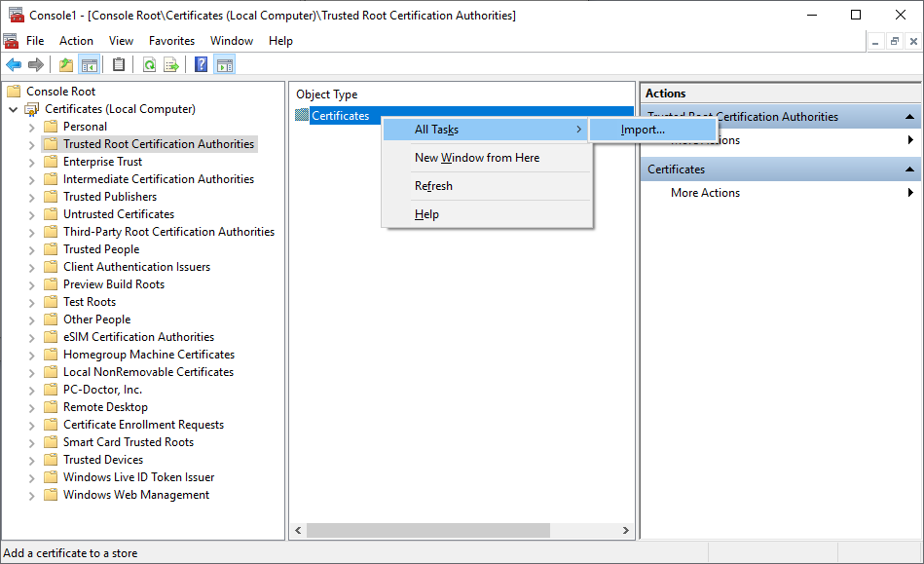Click the Refresh toolbar icon
The image size is (924, 564).
click(x=149, y=65)
